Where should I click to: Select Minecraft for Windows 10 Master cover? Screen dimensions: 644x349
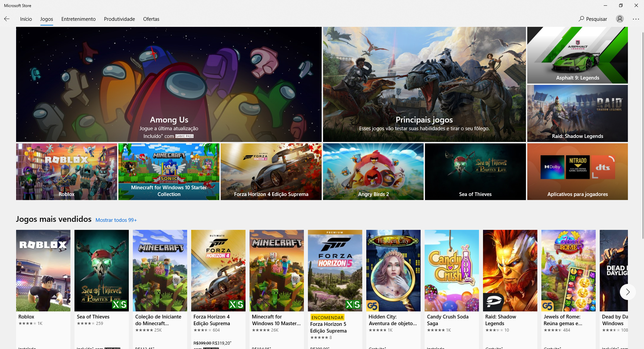coord(277,270)
